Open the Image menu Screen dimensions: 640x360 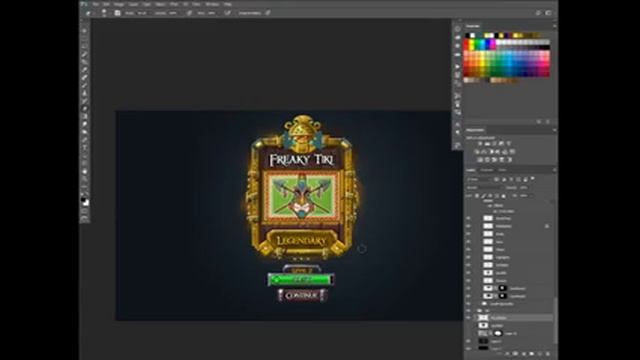tap(119, 4)
